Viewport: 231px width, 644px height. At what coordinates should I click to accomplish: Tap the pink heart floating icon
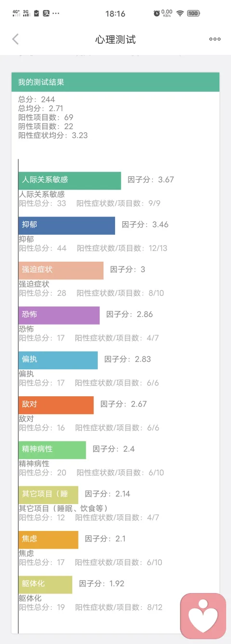click(203, 616)
